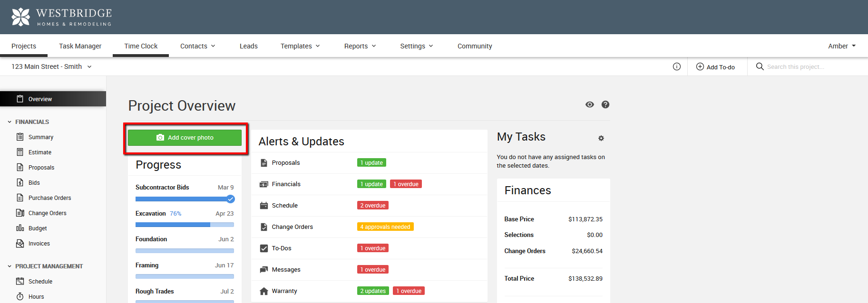The image size is (868, 303).
Task: Click the To-Dos checkbox icon
Action: pos(264,248)
